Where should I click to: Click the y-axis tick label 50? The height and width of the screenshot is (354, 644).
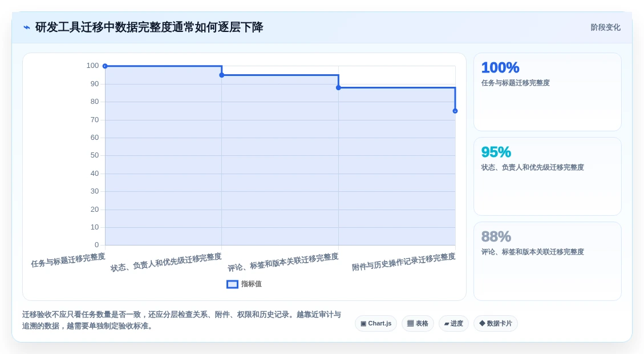(95, 155)
